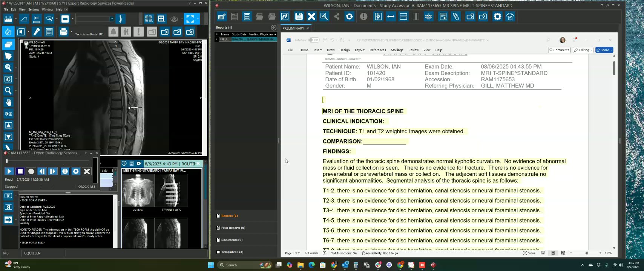Expand the ruler tool dropdown arrow
This screenshot has width=644, height=271.
pyautogui.click(x=15, y=19)
